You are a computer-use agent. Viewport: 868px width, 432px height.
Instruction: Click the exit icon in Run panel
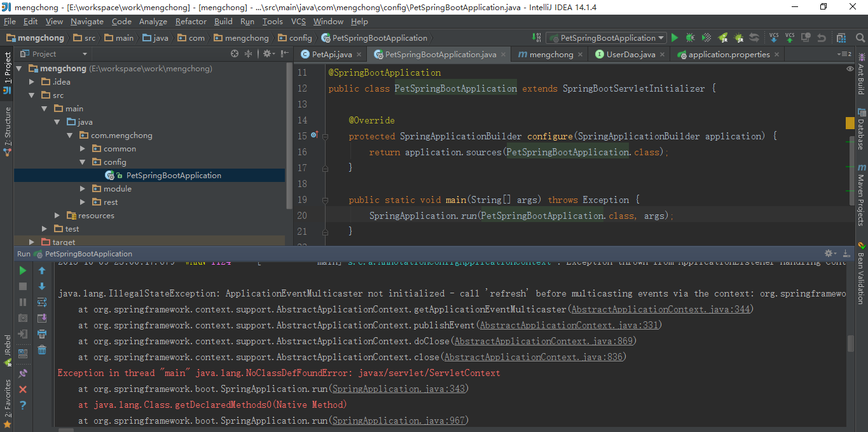pos(23,333)
